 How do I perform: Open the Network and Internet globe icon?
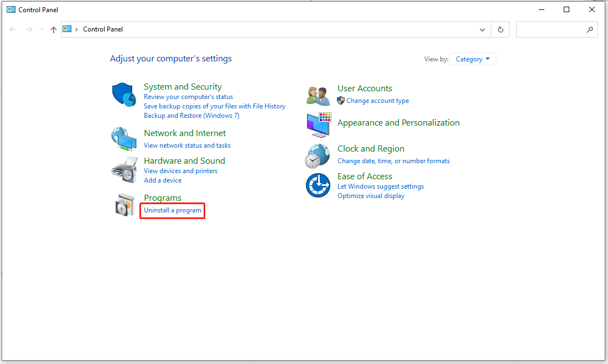pos(123,139)
